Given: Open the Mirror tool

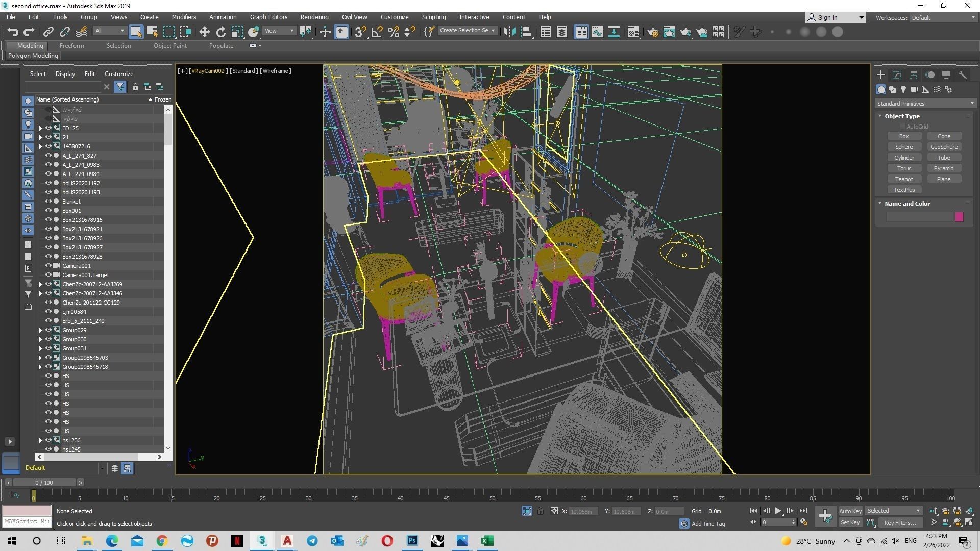Looking at the screenshot, I should click(x=509, y=32).
